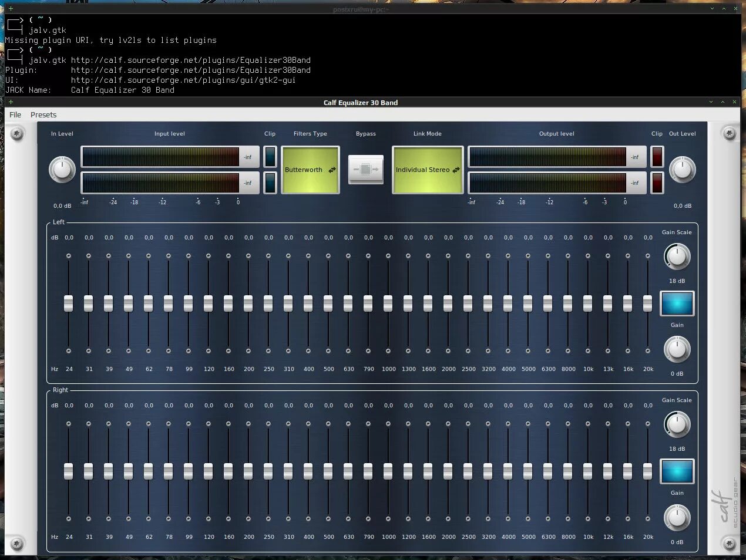Click the Left channel 1000 Hz slider handle
746x560 pixels.
tap(388, 303)
